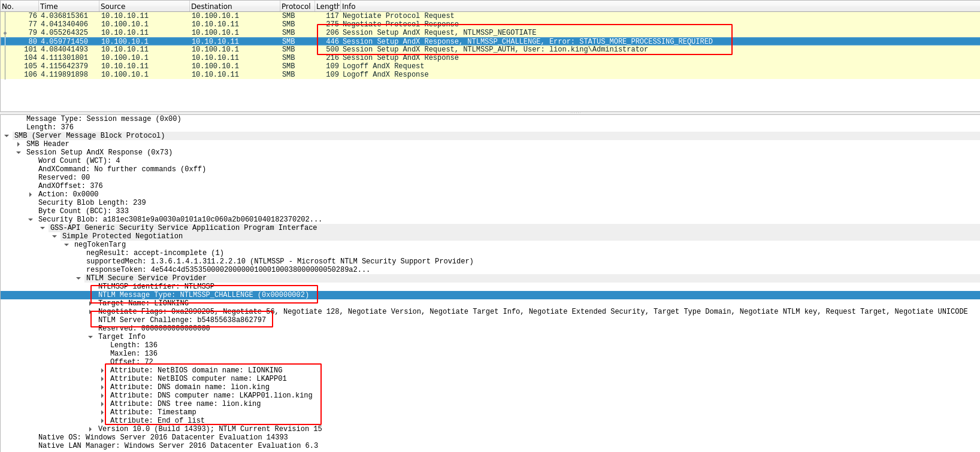Click the Destination column header

click(x=211, y=6)
